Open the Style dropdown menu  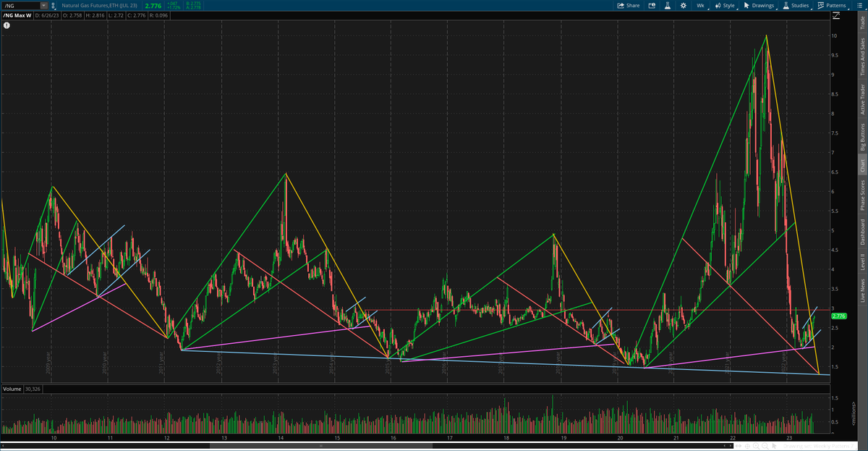click(724, 6)
